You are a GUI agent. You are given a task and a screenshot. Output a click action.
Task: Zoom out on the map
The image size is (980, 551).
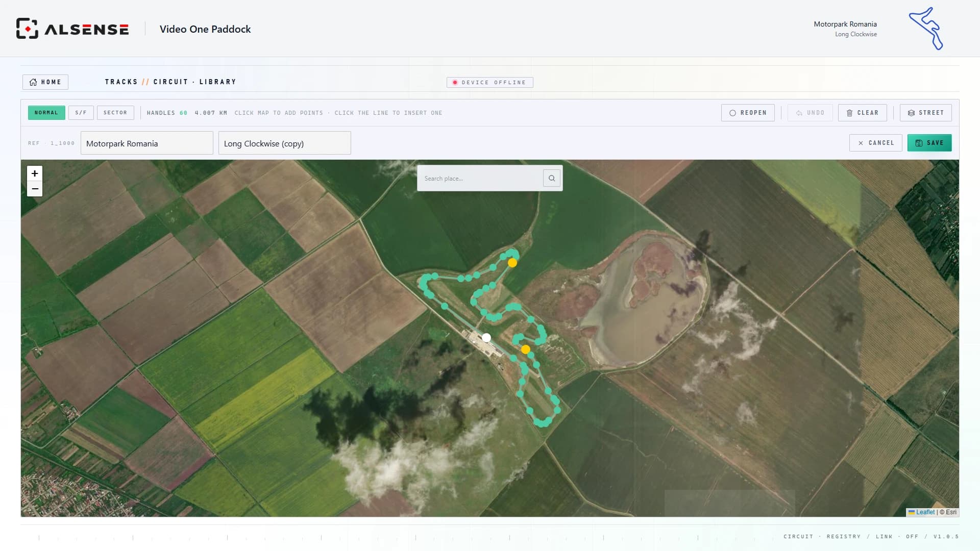(35, 189)
